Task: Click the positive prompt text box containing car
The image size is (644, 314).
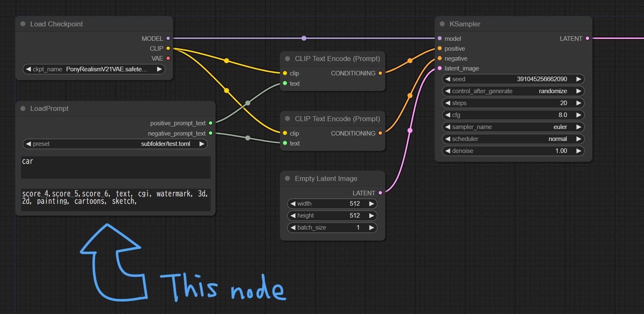Action: pos(116,167)
